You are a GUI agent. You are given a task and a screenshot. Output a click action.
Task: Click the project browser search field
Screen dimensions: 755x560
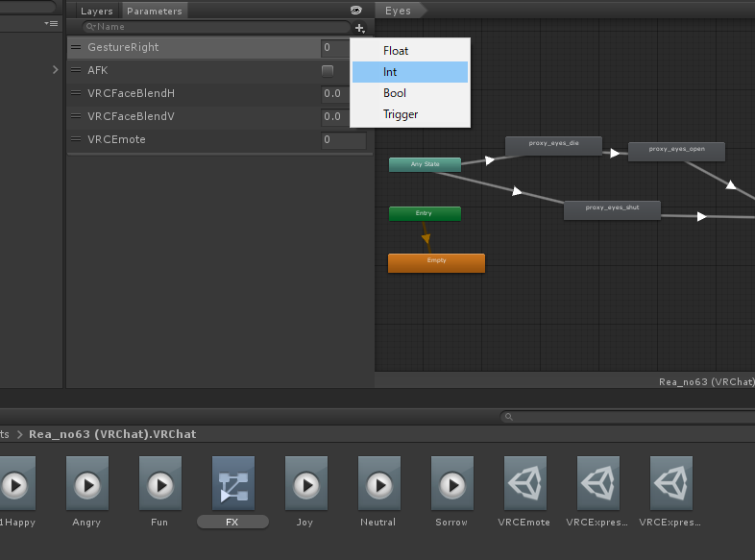point(627,417)
